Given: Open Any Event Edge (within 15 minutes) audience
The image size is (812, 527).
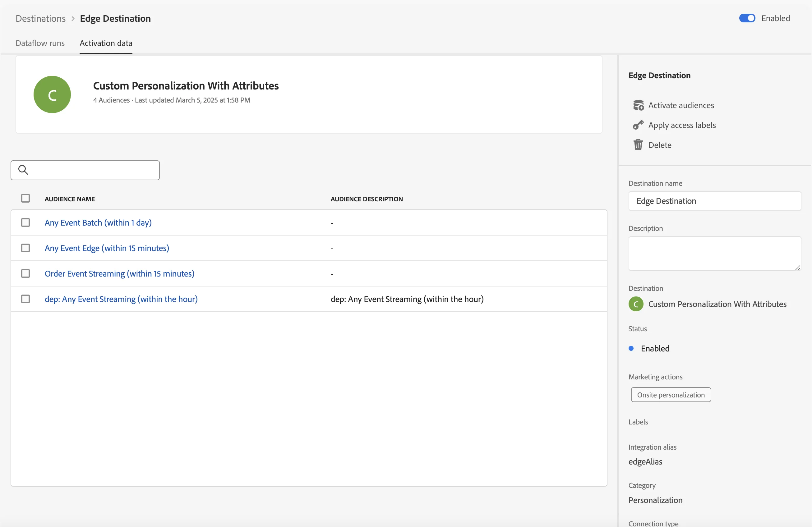Looking at the screenshot, I should coord(107,248).
